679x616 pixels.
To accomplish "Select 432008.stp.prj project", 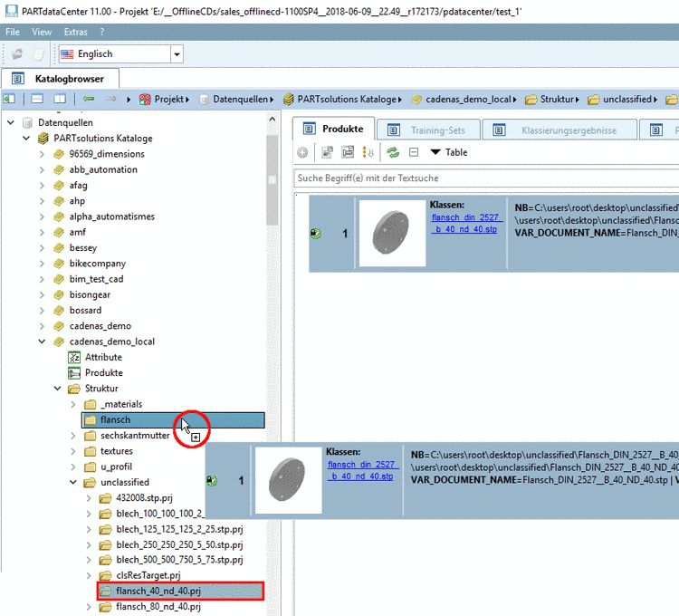I will [144, 497].
